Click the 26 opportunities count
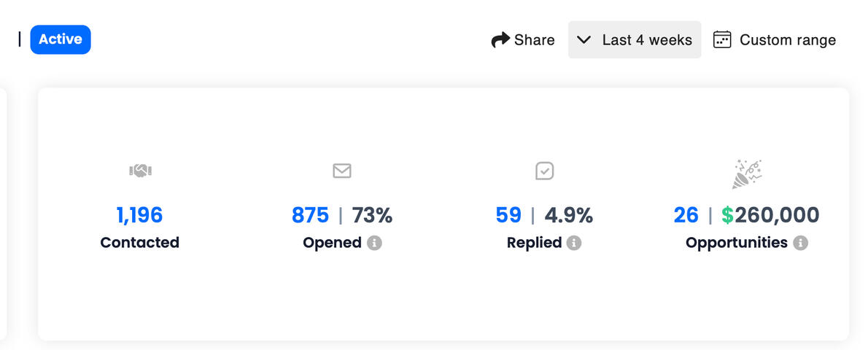868x350 pixels. point(686,215)
